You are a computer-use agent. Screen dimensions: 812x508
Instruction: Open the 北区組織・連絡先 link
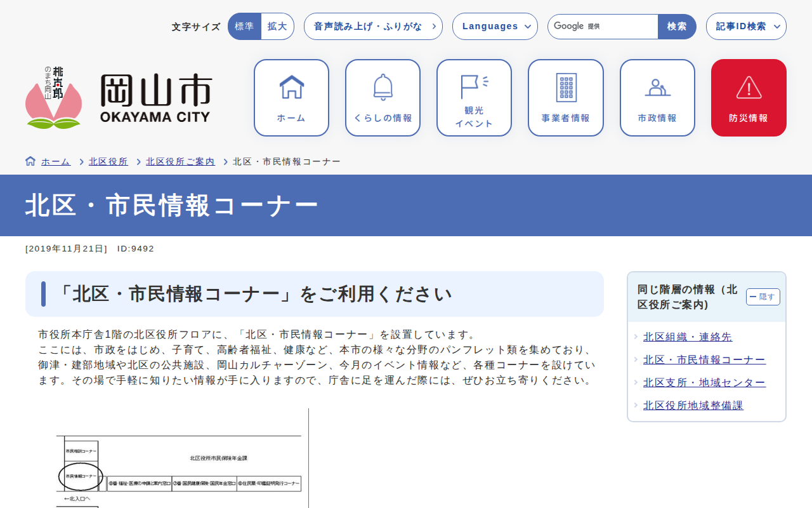[x=688, y=337]
